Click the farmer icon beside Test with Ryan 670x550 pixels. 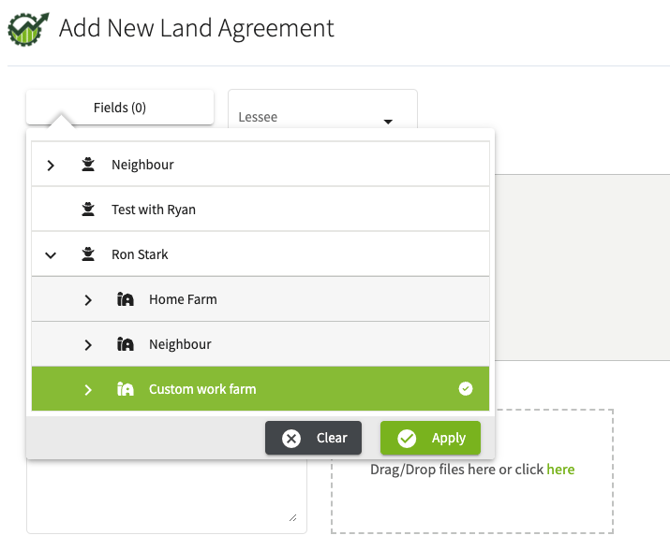pos(88,209)
